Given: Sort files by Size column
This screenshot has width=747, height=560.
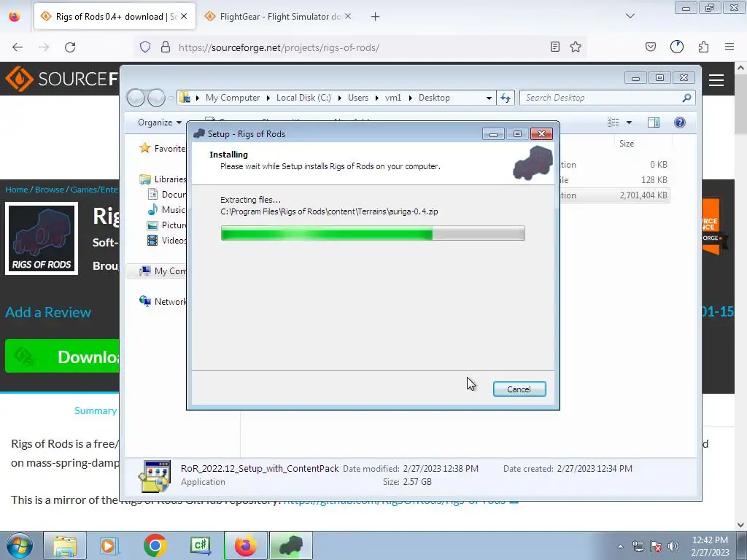Looking at the screenshot, I should pyautogui.click(x=627, y=144).
